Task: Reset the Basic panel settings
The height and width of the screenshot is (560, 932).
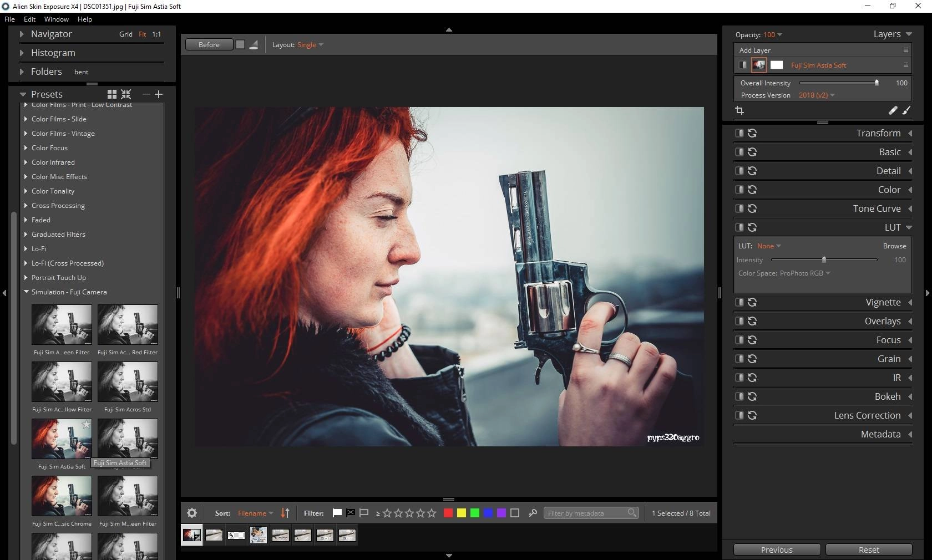Action: pos(752,152)
